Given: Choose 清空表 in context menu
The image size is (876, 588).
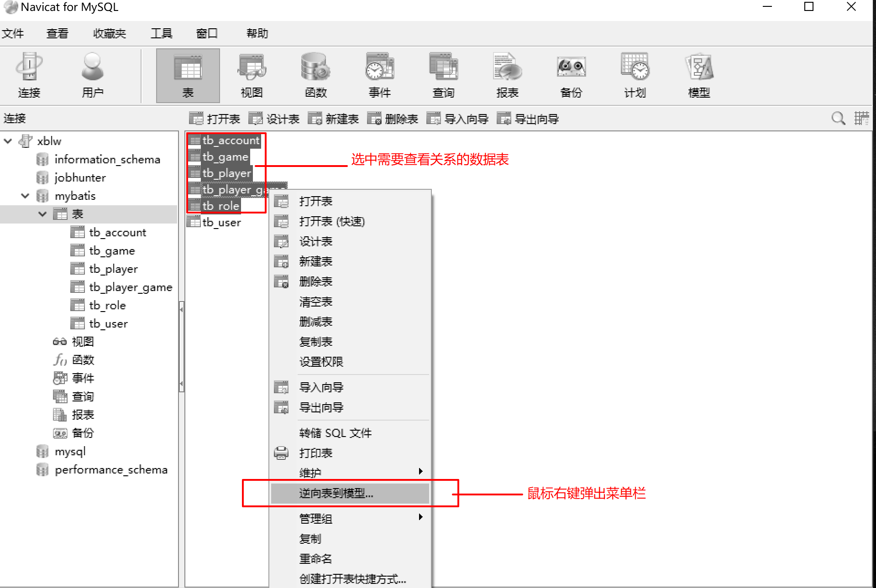Looking at the screenshot, I should click(350, 302).
